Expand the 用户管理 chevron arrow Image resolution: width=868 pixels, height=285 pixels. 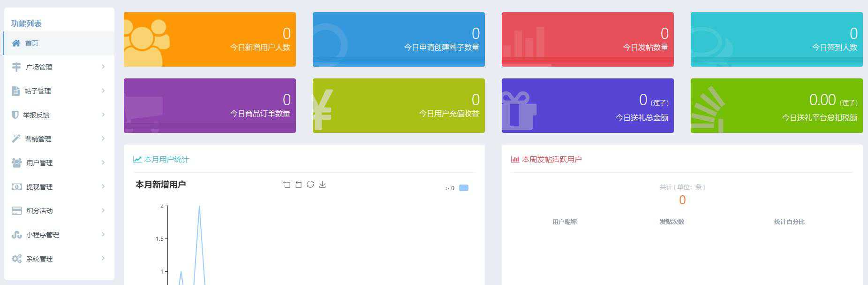(103, 163)
